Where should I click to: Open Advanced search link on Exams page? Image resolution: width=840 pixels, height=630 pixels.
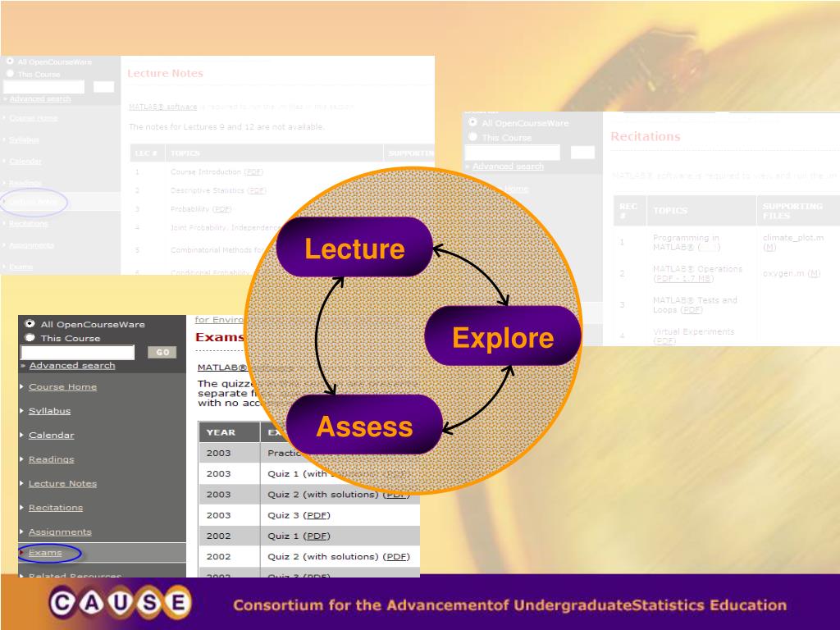(x=72, y=365)
